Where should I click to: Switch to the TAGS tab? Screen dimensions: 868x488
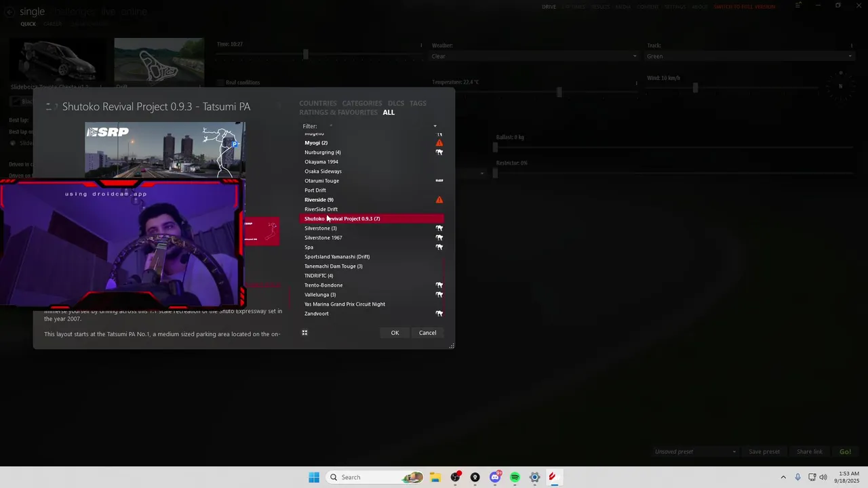pos(418,104)
